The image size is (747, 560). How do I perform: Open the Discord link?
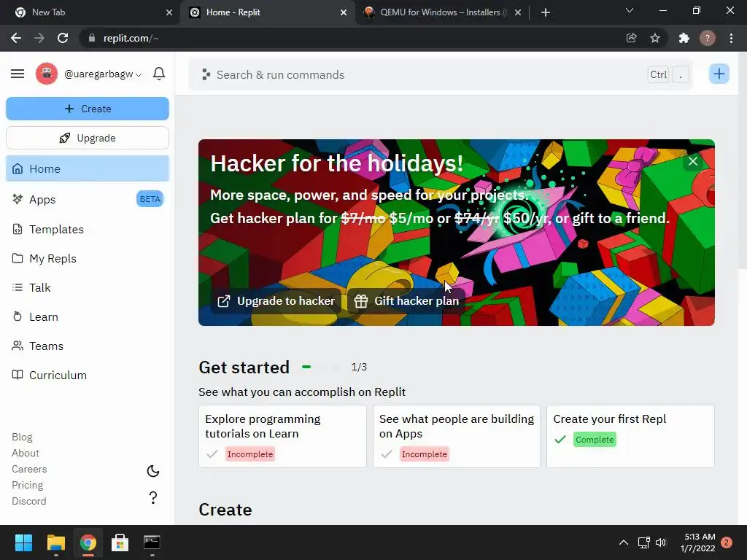[28, 501]
